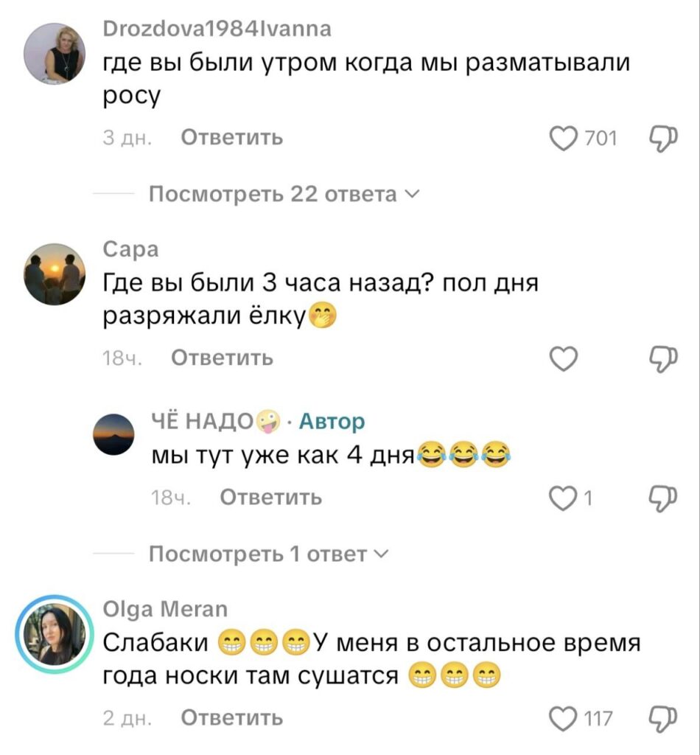
Task: Reply to Olga Meran's comment via 'Ответить'
Action: coord(232,717)
